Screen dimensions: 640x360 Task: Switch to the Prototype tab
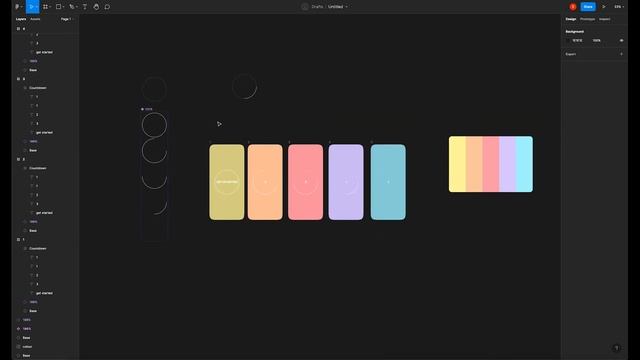click(587, 19)
